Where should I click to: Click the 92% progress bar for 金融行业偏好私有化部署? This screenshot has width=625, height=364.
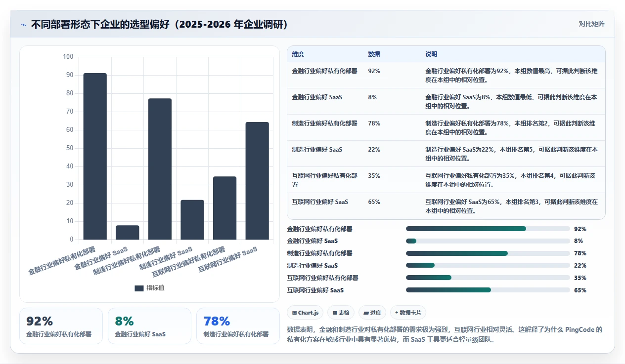(488, 229)
